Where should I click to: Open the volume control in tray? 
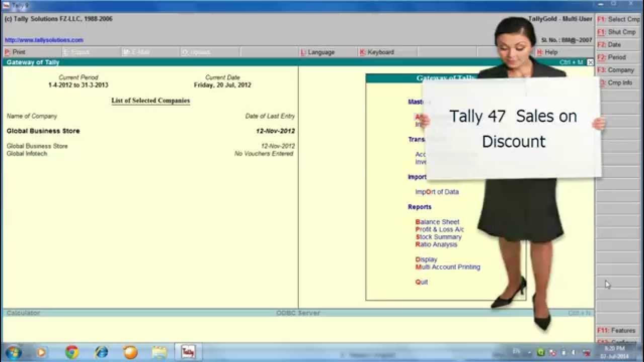point(574,352)
